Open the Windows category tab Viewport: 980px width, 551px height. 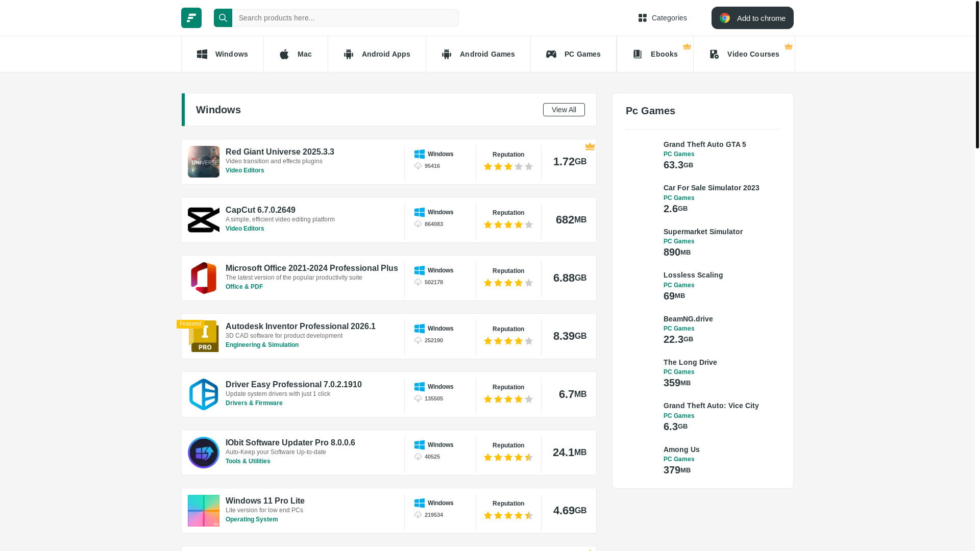tap(223, 54)
